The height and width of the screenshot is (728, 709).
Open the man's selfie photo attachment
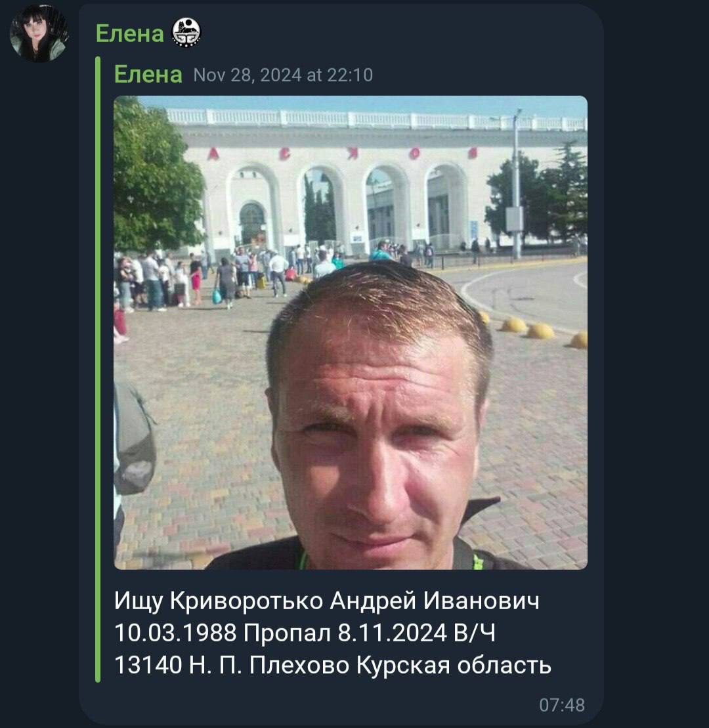click(351, 332)
